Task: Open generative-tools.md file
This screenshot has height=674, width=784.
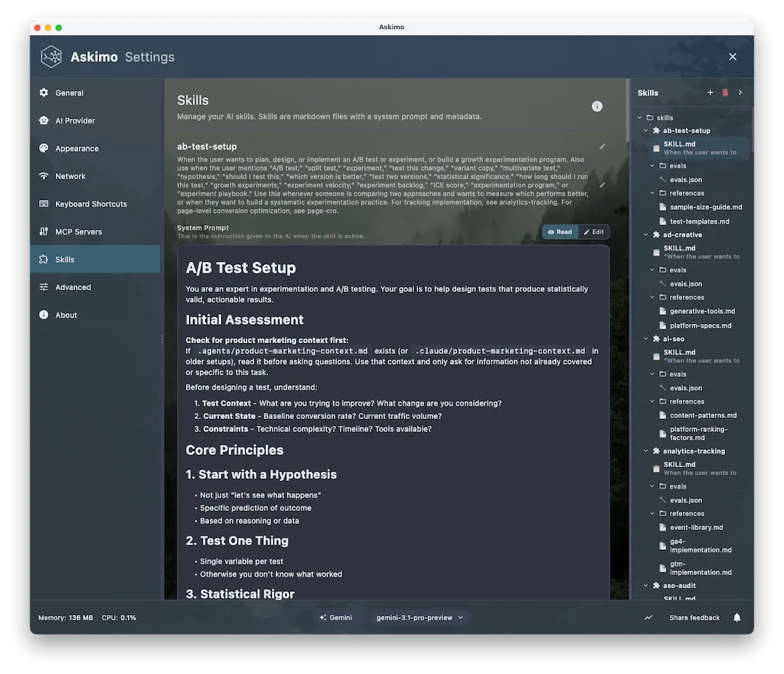Action: (x=697, y=311)
